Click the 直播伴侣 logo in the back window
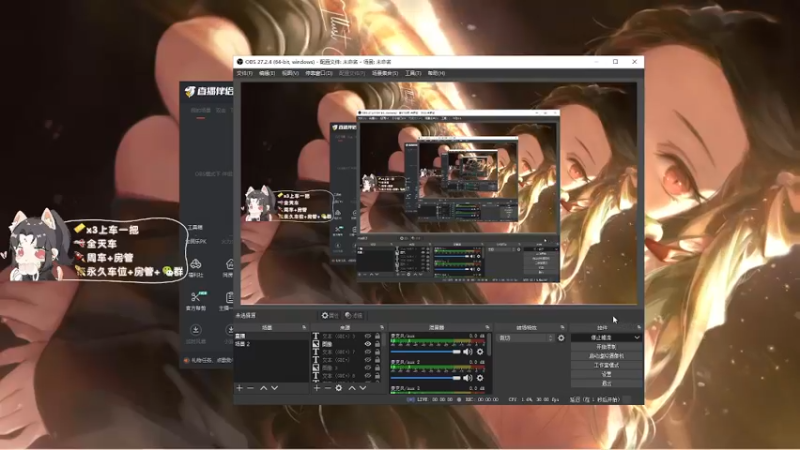Image resolution: width=800 pixels, height=450 pixels. coord(209,91)
